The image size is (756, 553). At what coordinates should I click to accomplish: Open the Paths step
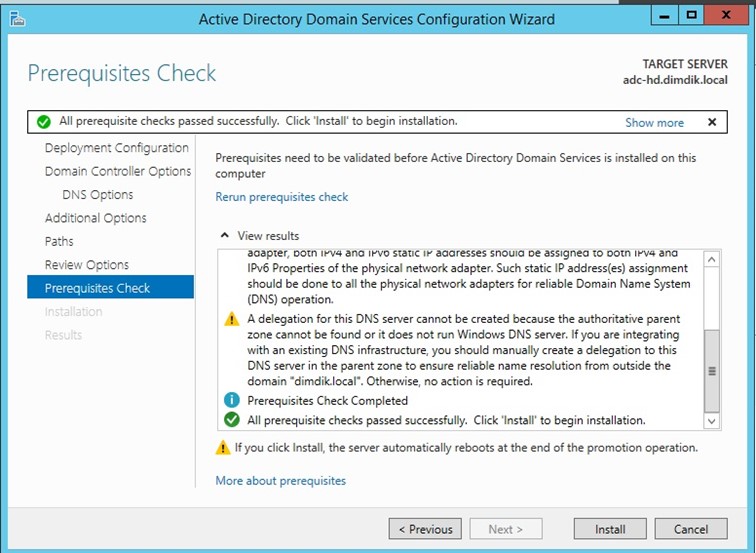[59, 241]
